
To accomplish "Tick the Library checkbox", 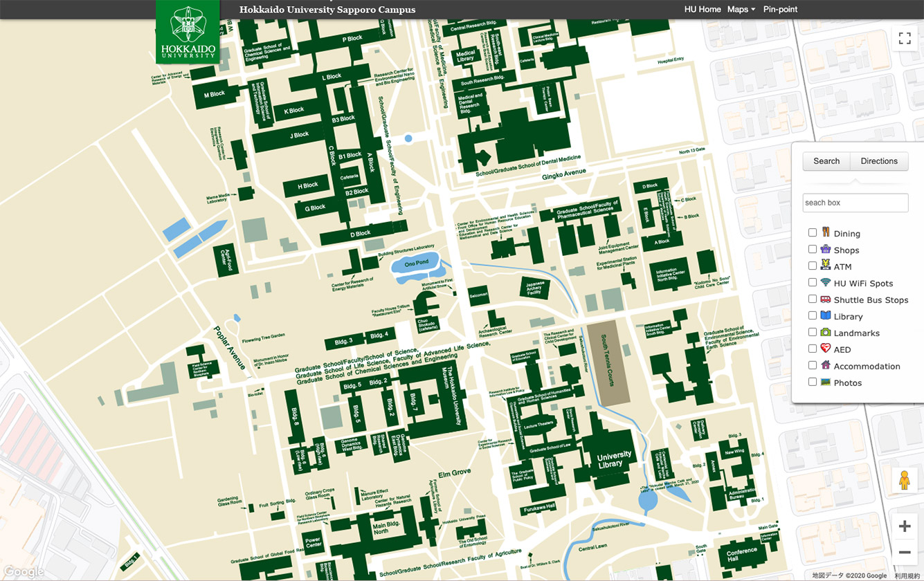I will pos(813,315).
